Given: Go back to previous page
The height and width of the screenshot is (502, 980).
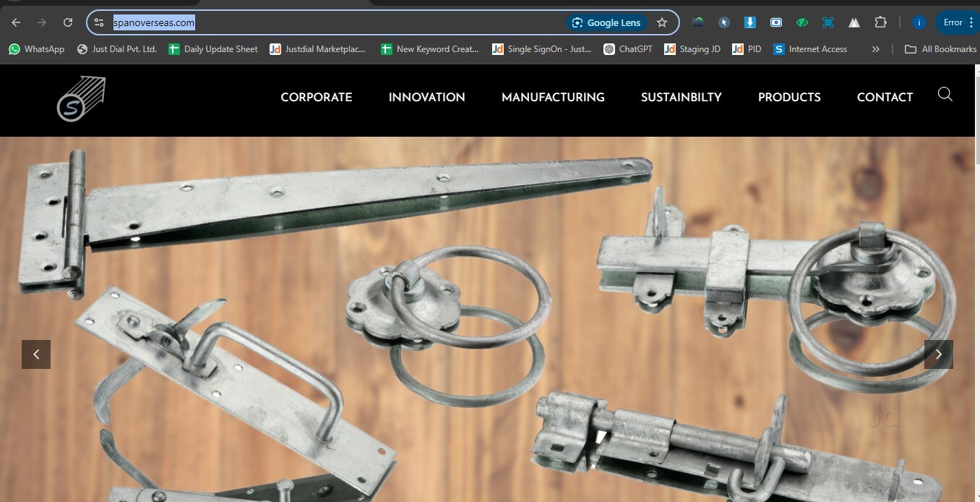Looking at the screenshot, I should tap(16, 22).
